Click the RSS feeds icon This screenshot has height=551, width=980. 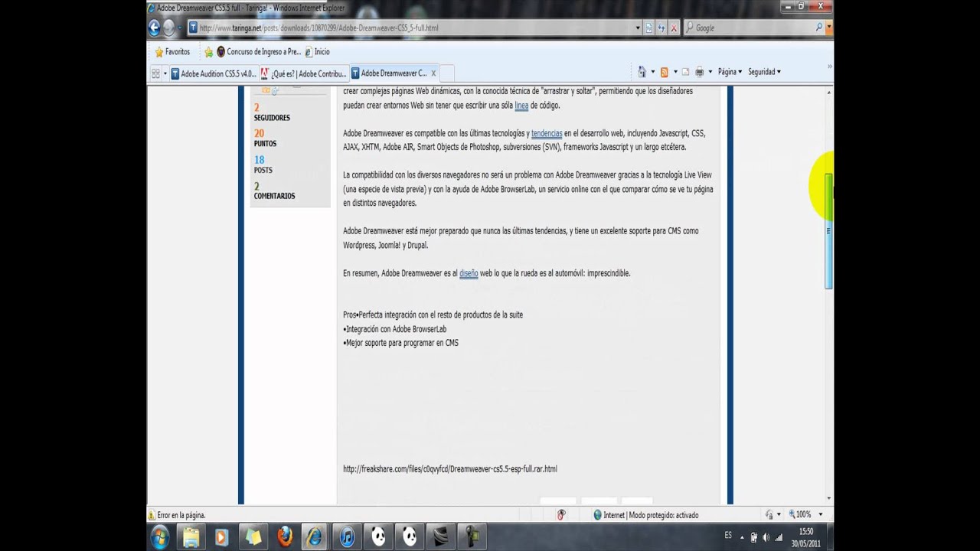click(x=664, y=72)
